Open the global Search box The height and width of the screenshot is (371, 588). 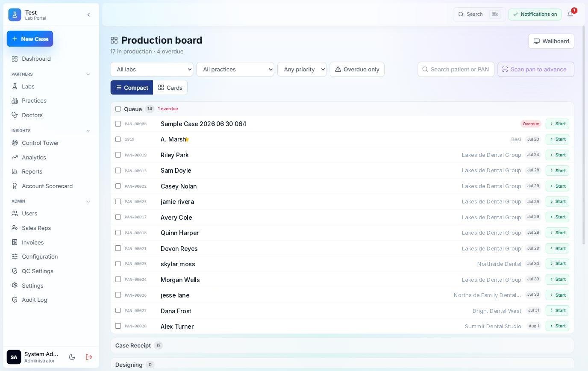[x=479, y=14]
